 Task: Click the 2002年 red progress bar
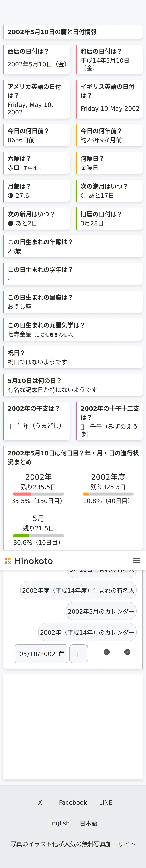[x=38, y=494]
